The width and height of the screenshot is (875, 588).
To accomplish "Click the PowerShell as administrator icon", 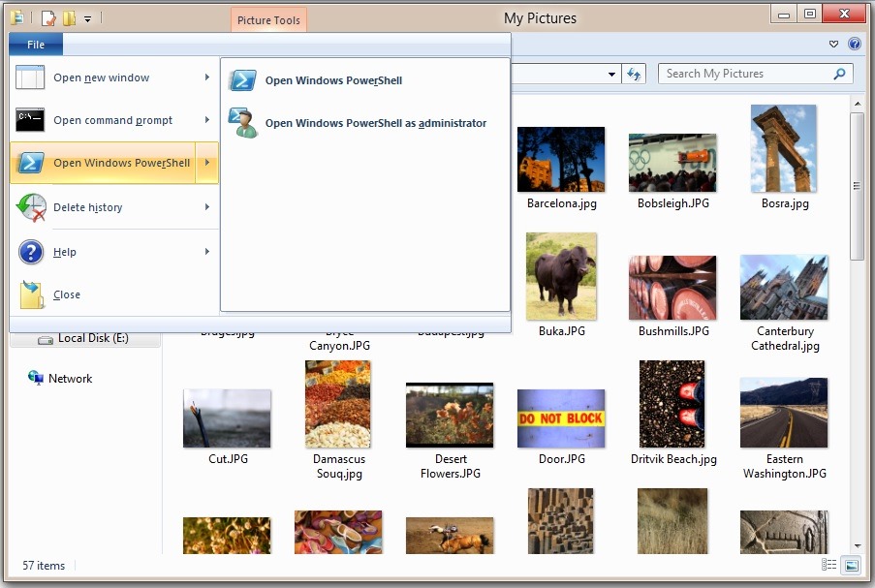I will [x=243, y=123].
